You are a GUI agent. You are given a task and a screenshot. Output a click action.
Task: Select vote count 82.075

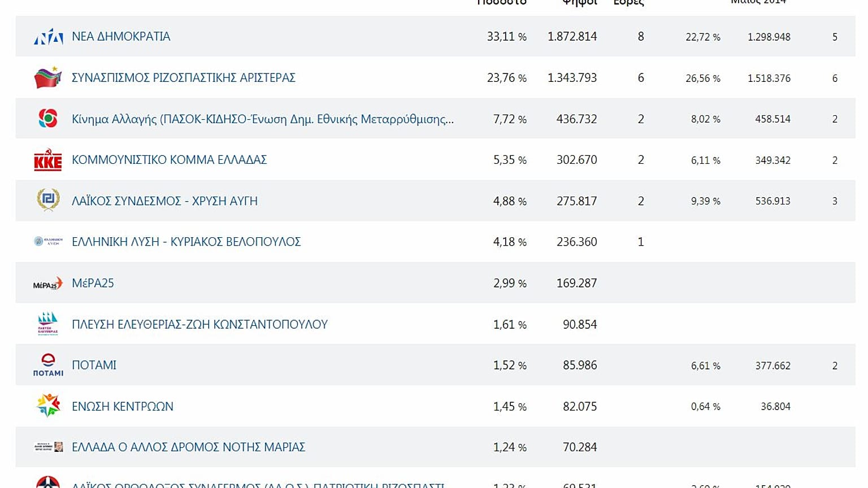[580, 406]
